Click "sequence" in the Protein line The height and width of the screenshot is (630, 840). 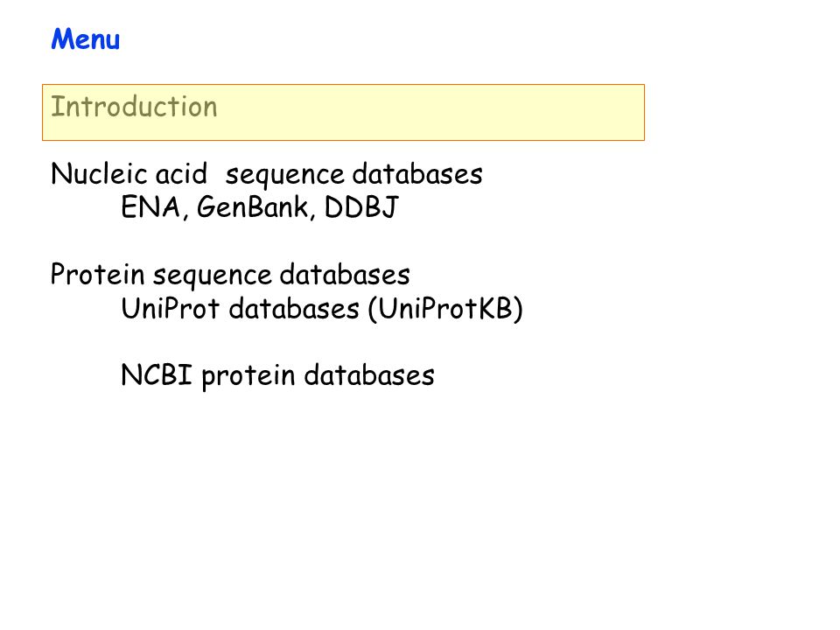coord(212,277)
